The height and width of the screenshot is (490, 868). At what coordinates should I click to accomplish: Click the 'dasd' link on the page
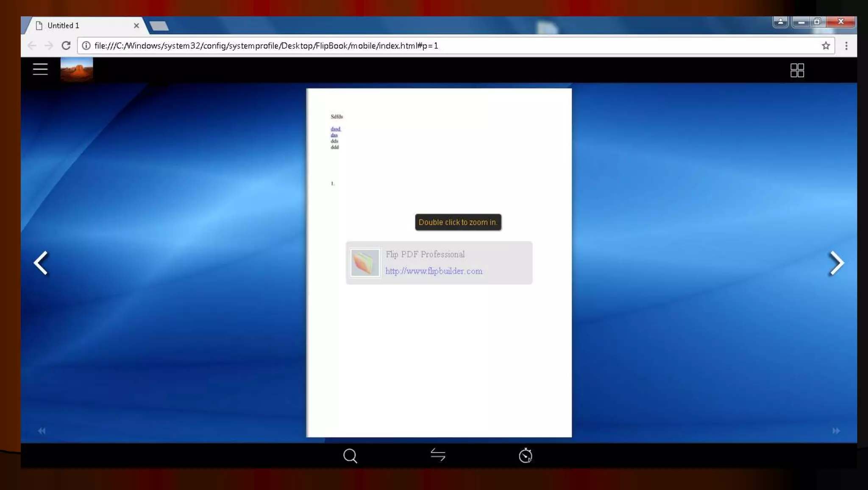335,129
